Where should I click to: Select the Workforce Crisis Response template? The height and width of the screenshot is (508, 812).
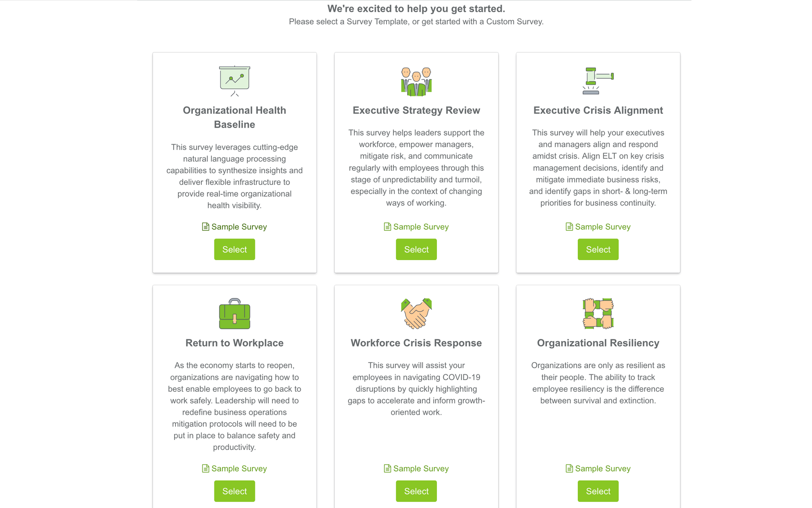coord(416,491)
